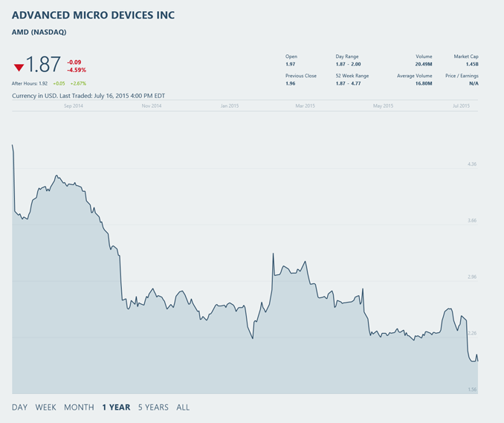504x423 pixels.
Task: Click the Previous Close label
Action: tap(301, 76)
